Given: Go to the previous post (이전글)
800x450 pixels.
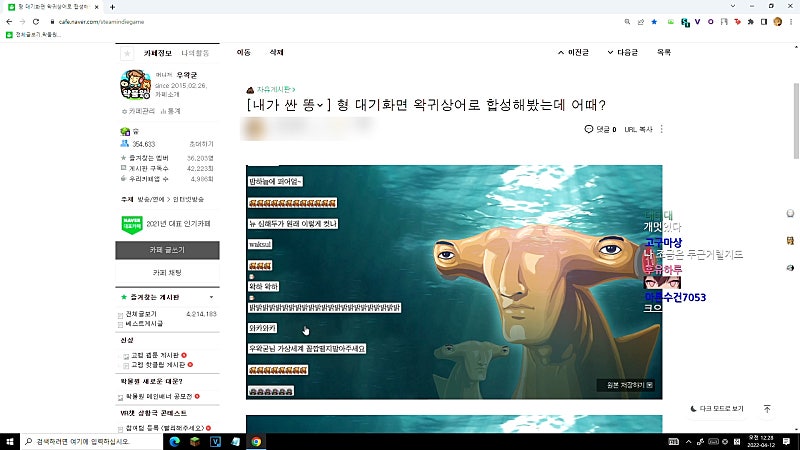Looking at the screenshot, I should (x=573, y=52).
